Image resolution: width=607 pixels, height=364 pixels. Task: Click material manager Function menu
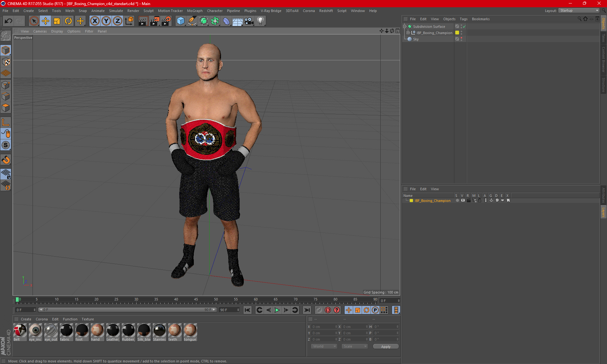tap(70, 319)
